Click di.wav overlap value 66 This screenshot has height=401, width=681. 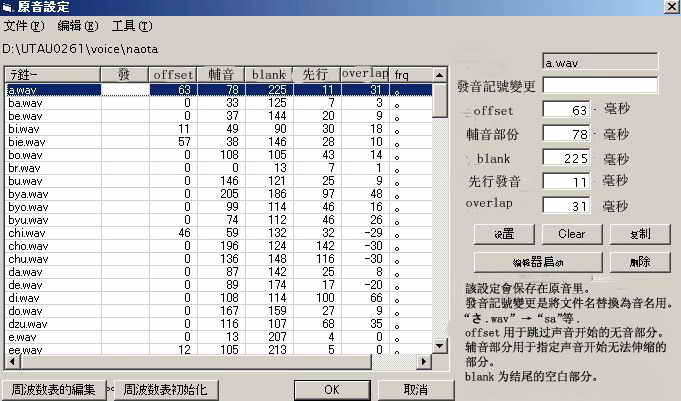tap(376, 298)
